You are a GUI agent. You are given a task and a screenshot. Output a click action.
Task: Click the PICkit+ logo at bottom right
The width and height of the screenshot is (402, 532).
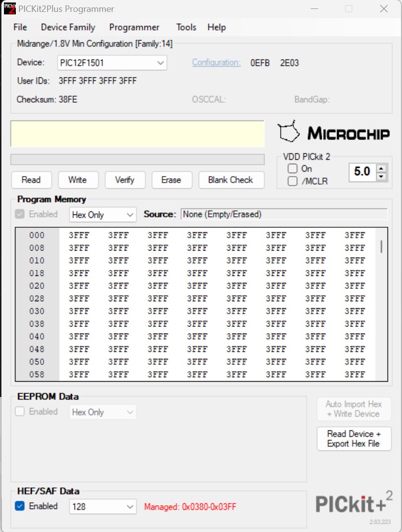pyautogui.click(x=354, y=502)
